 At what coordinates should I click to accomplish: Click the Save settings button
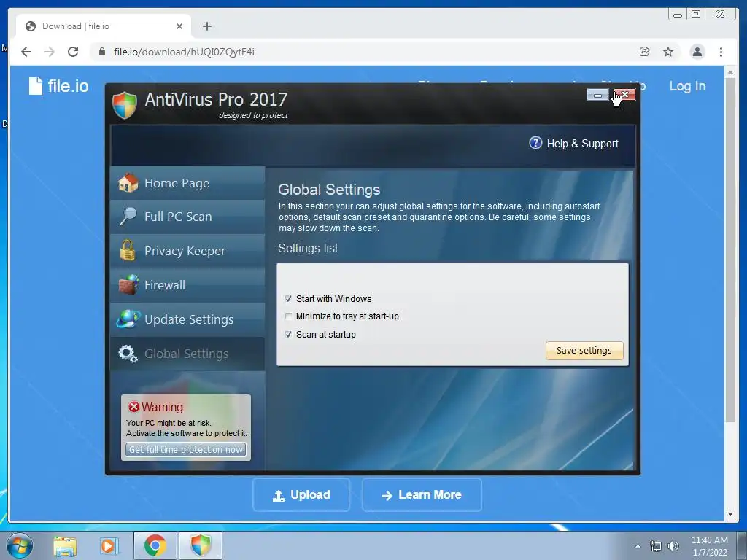584,351
